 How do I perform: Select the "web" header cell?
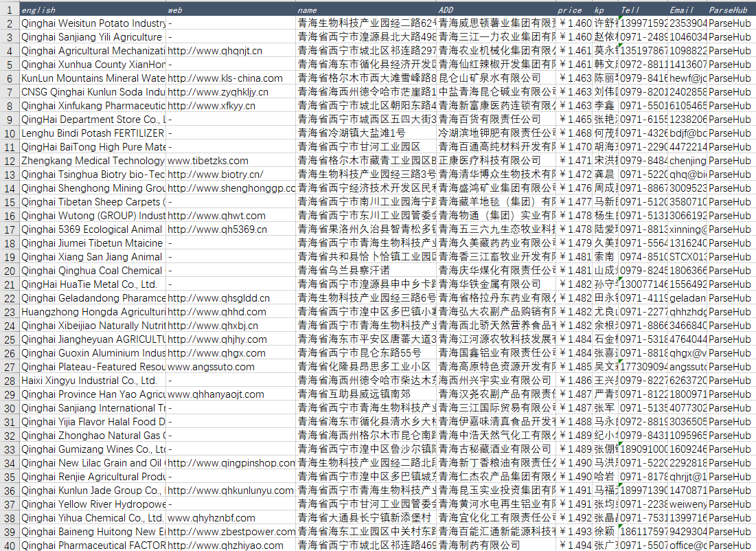(x=231, y=10)
